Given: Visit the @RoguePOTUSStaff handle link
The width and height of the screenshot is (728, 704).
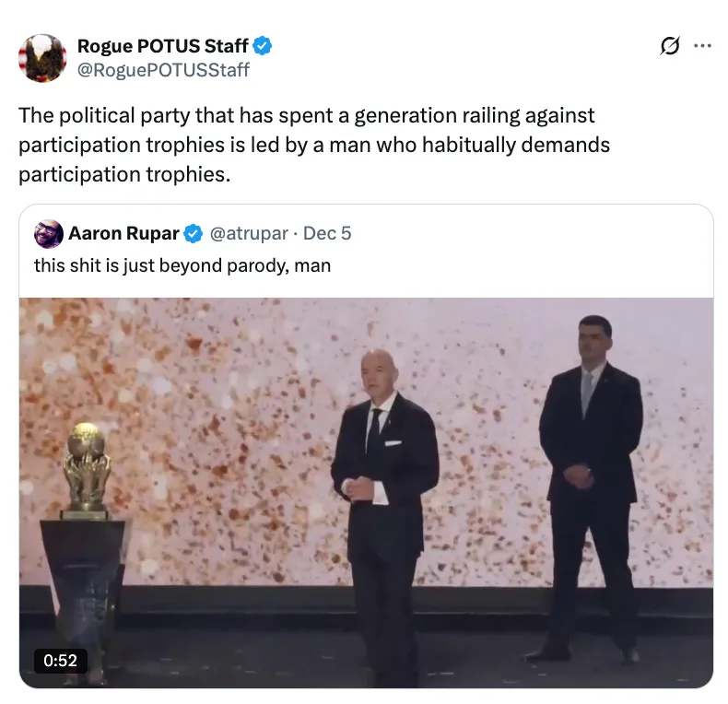Looking at the screenshot, I should click(x=163, y=70).
